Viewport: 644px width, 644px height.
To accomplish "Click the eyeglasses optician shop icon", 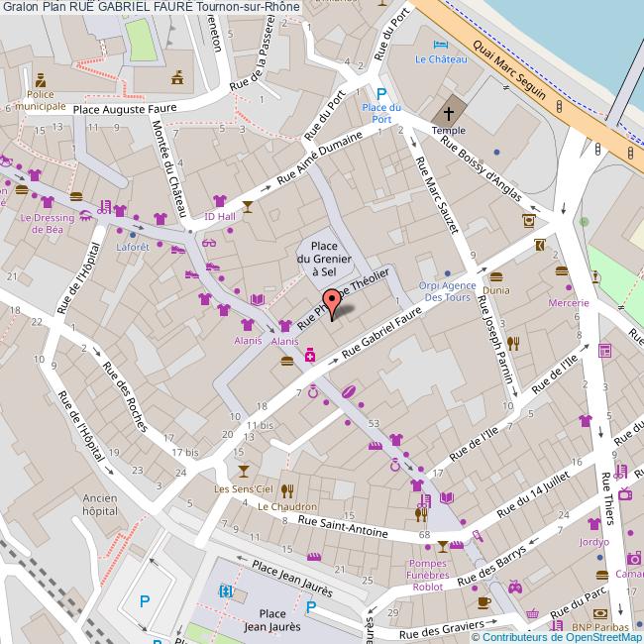I will pyautogui.click(x=210, y=243).
